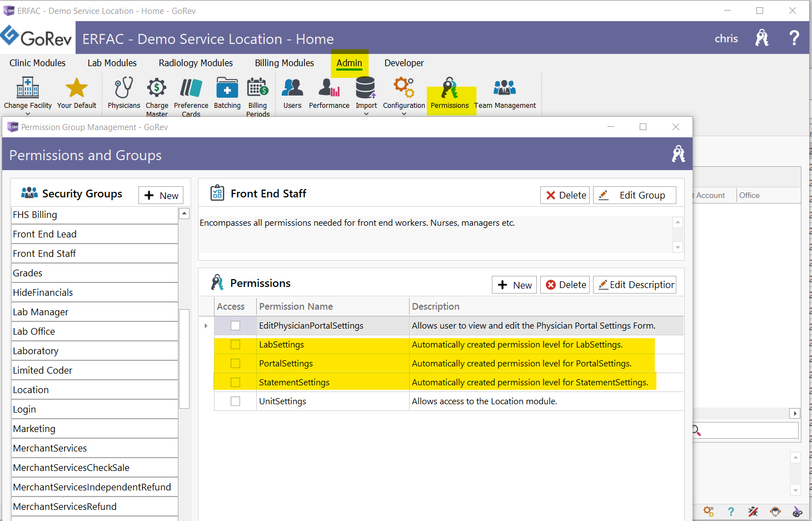Image resolution: width=812 pixels, height=521 pixels.
Task: Open the Performance module
Action: coord(328,93)
